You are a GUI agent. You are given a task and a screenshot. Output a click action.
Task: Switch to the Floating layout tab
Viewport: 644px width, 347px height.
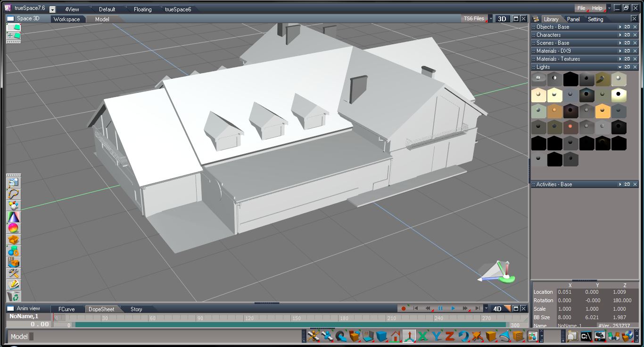(x=142, y=9)
